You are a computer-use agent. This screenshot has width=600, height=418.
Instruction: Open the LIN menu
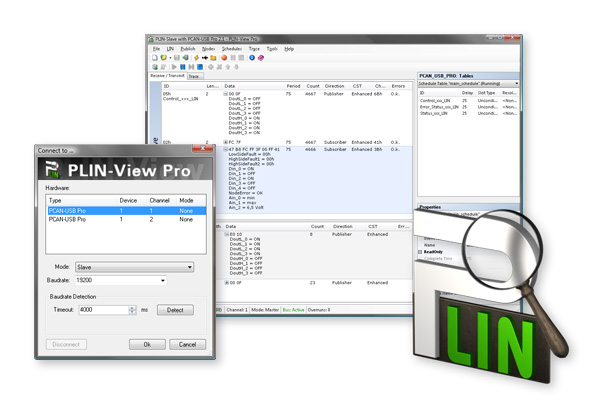click(x=170, y=49)
